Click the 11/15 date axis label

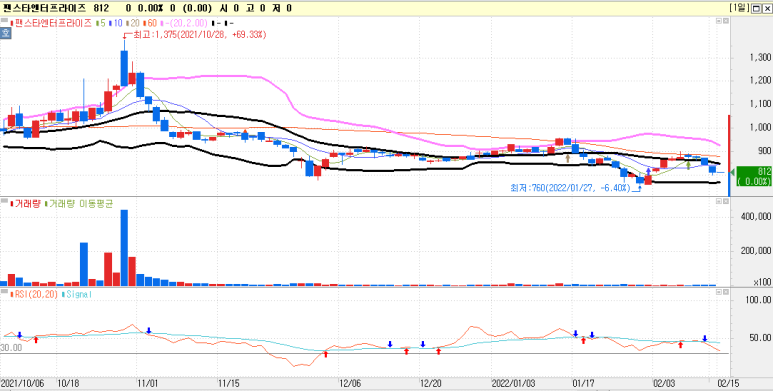228,383
